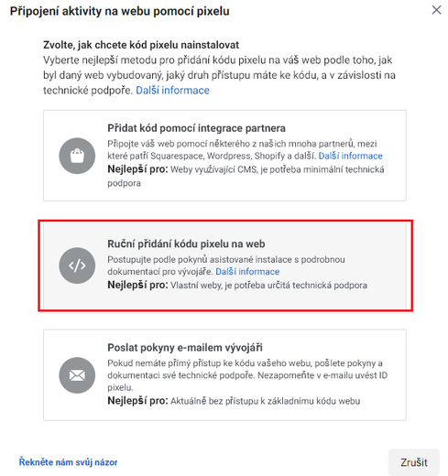Open Další informace link in intro paragraph
The width and height of the screenshot is (448, 476).
click(172, 91)
